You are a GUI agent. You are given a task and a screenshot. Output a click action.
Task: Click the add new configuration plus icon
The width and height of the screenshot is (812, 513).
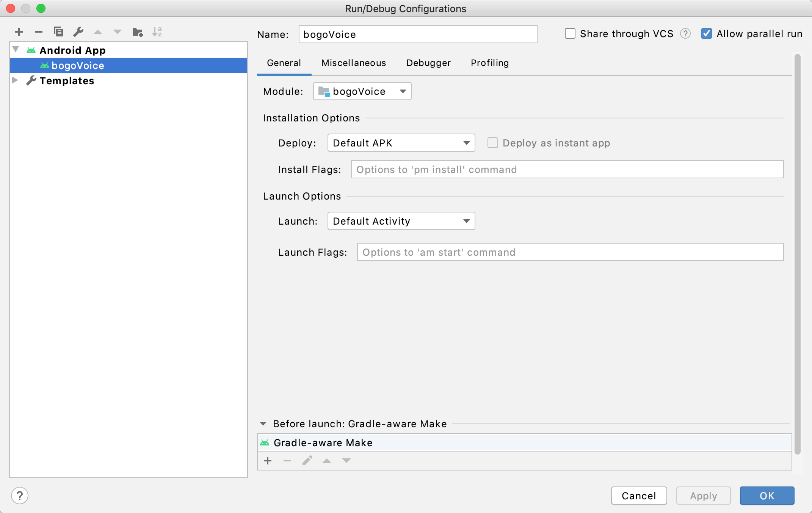(x=19, y=32)
